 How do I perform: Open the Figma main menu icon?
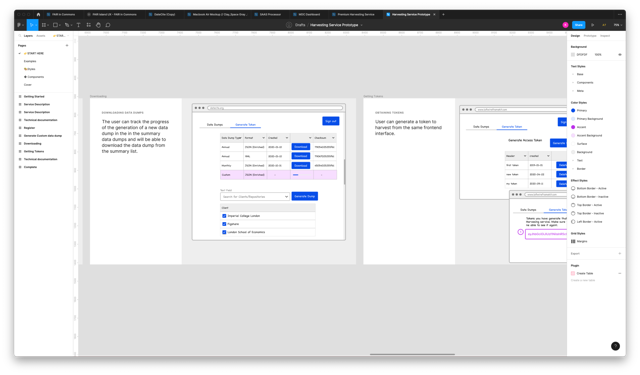point(20,25)
